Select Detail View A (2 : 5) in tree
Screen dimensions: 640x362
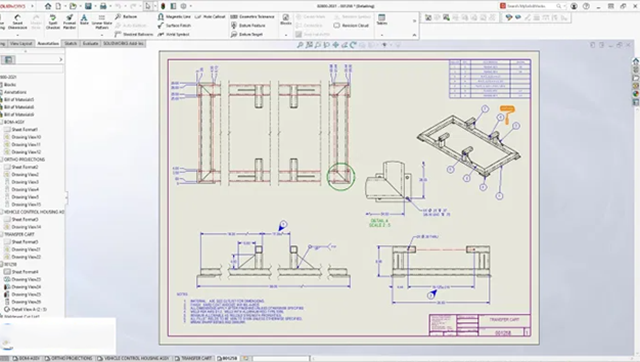pos(25,309)
